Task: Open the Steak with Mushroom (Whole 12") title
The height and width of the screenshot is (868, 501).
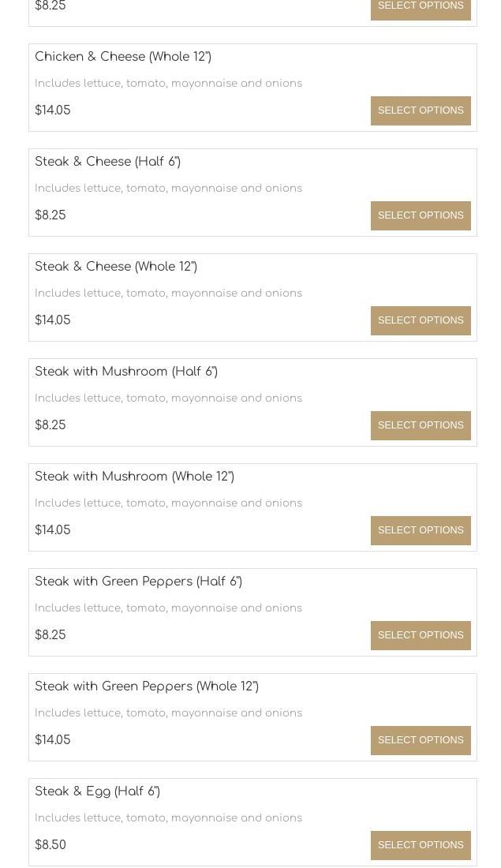Action: point(135,476)
